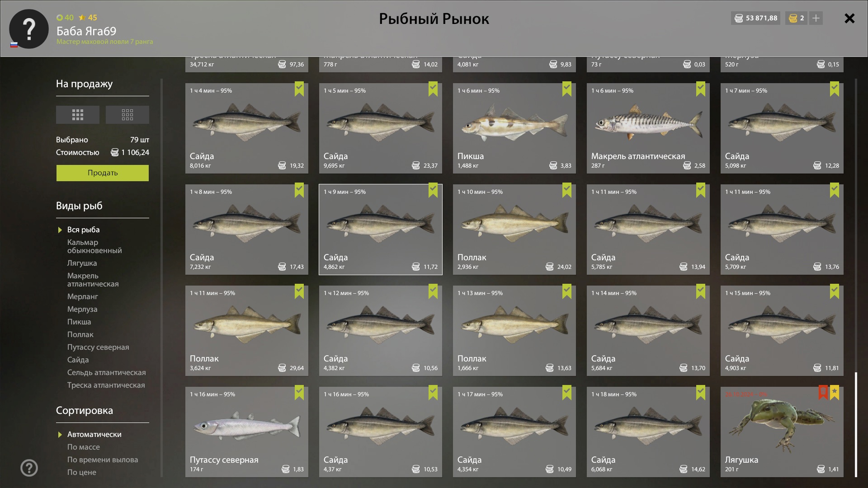Deselect the Путассу северная 174 г flag
The height and width of the screenshot is (488, 868).
pos(299,392)
